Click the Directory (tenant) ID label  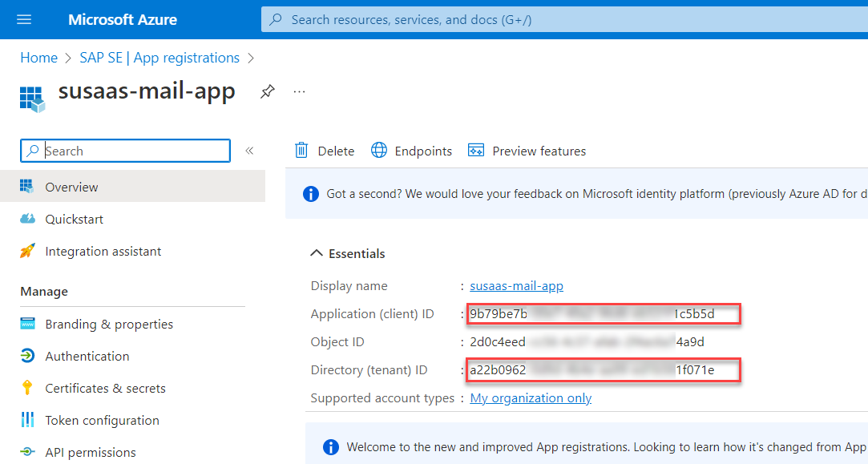(x=369, y=370)
